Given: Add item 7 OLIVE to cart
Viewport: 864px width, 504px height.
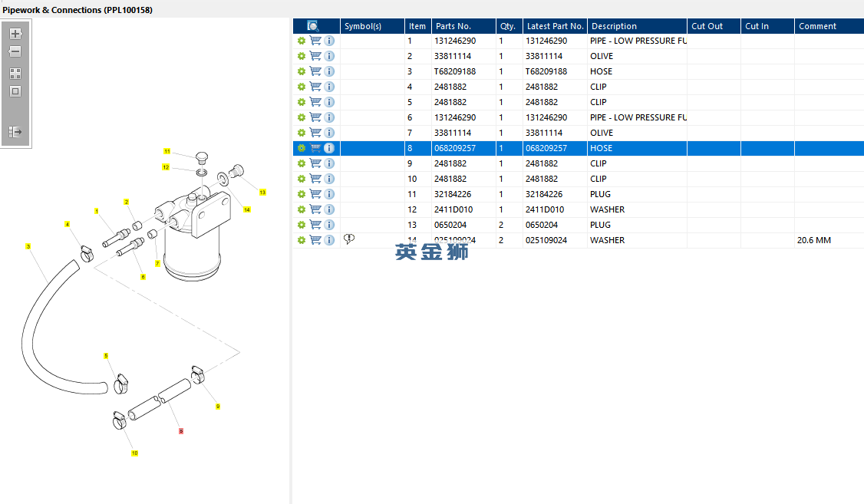Looking at the screenshot, I should point(315,132).
